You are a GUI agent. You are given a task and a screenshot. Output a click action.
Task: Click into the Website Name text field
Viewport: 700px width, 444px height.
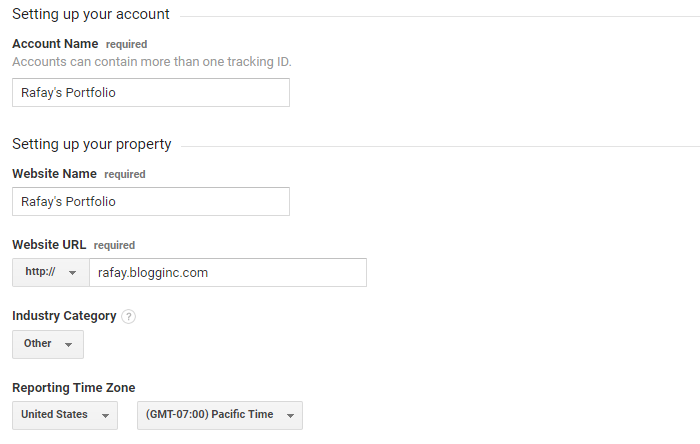click(151, 201)
